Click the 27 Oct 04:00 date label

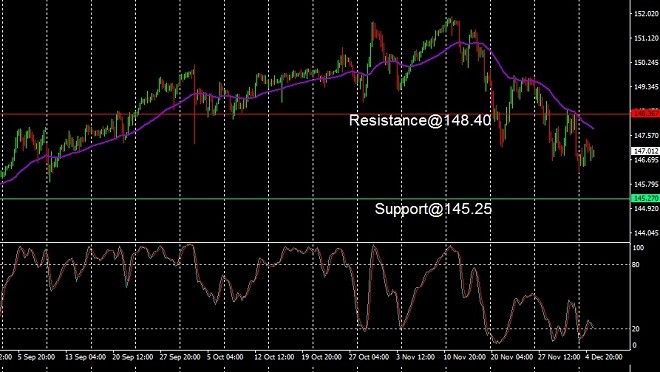coord(368,357)
